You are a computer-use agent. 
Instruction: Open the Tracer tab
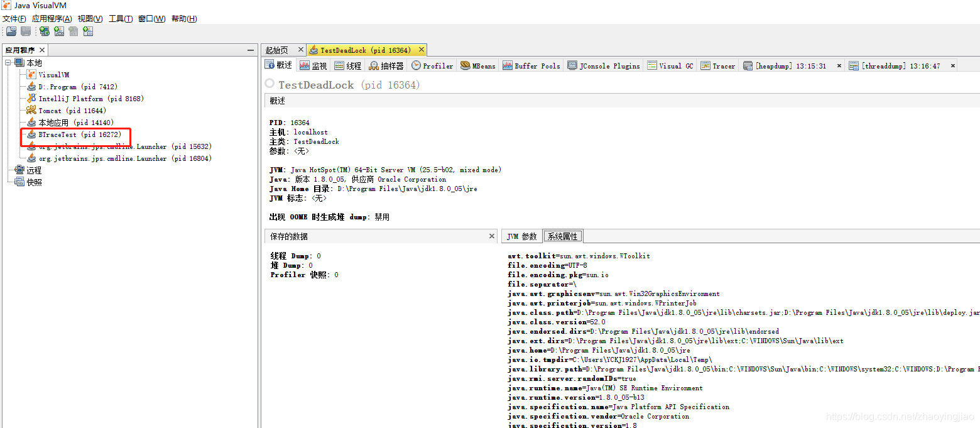pyautogui.click(x=718, y=65)
